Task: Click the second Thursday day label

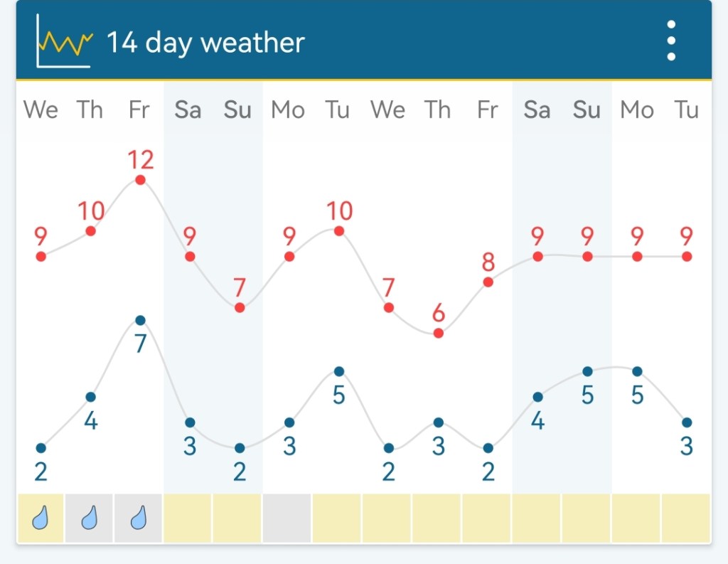Action: 438,110
